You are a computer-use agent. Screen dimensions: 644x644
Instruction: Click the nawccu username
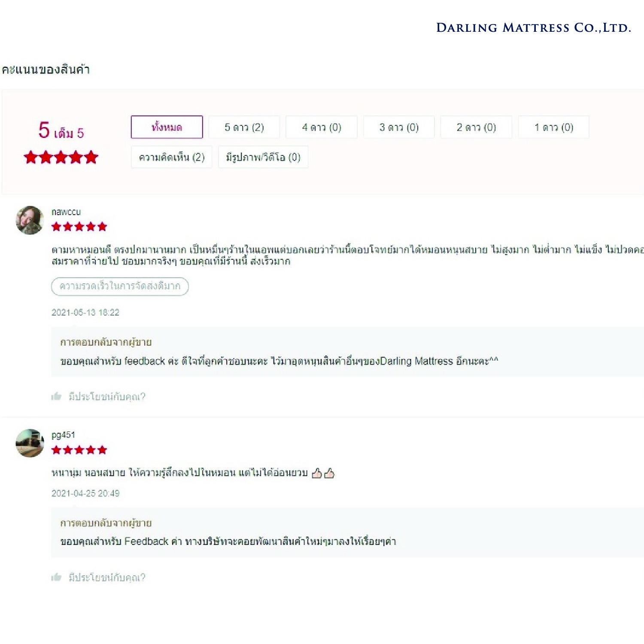66,212
